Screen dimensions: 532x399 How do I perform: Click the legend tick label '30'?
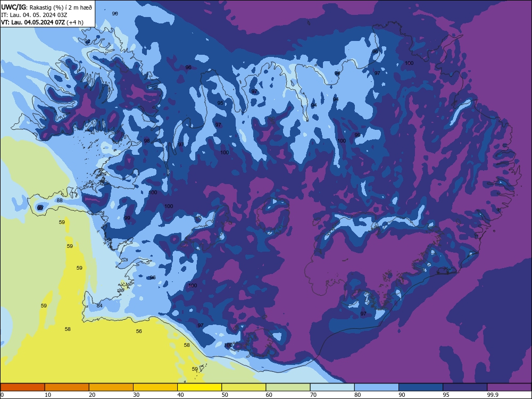136,395
